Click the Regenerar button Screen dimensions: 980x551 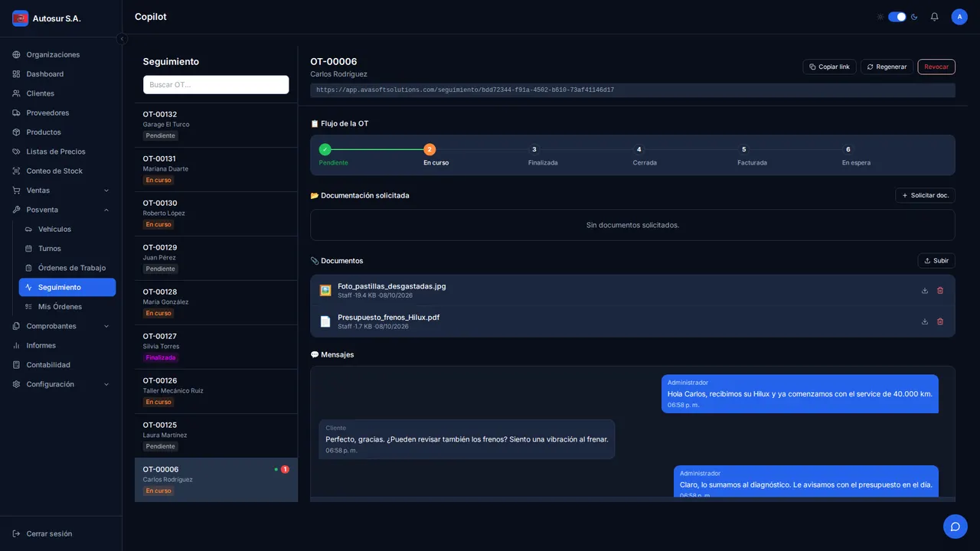pos(887,67)
